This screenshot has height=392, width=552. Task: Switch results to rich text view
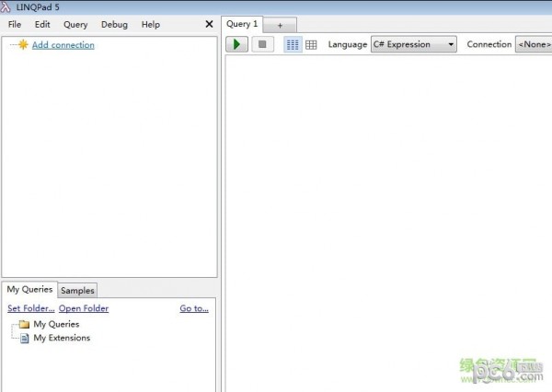tap(293, 44)
